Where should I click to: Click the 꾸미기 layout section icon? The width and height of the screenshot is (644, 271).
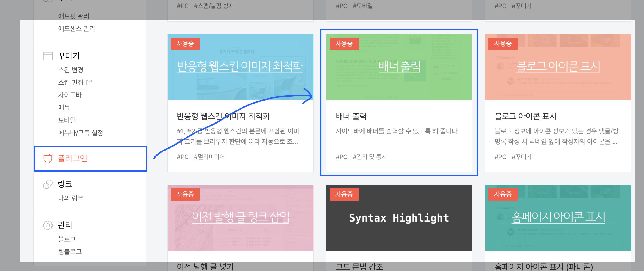pyautogui.click(x=48, y=56)
